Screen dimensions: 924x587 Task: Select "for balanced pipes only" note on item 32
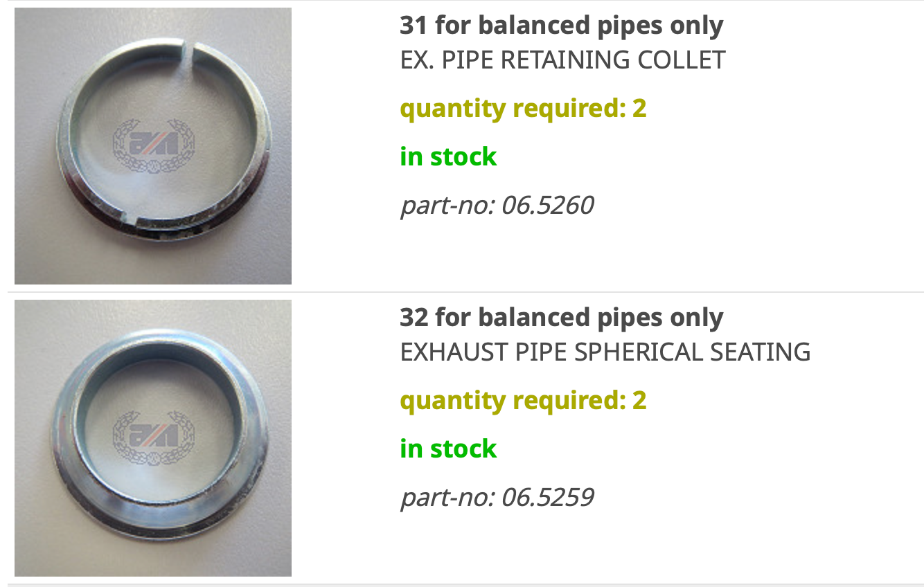coord(579,318)
